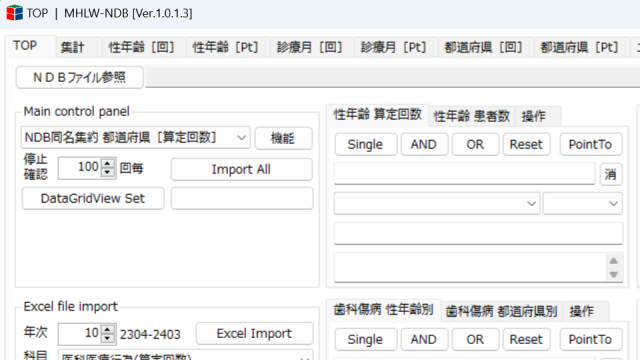Click the MHLW-NDB app icon in title bar
The height and width of the screenshot is (360, 640).
pyautogui.click(x=15, y=13)
